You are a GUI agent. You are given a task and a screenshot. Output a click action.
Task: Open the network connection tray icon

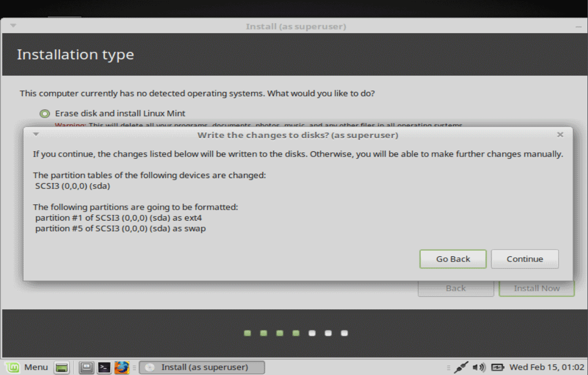[461, 368]
